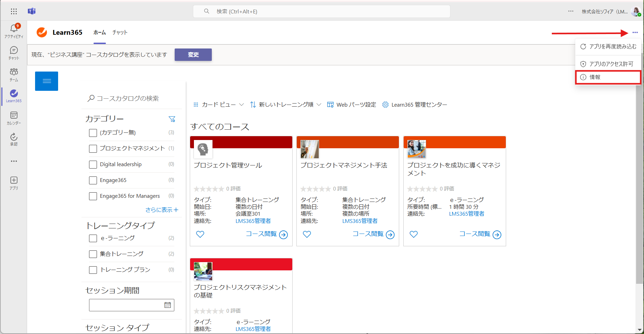Click プロジェクト管理ツール course thumbnail
This screenshot has width=644, height=334.
[203, 149]
